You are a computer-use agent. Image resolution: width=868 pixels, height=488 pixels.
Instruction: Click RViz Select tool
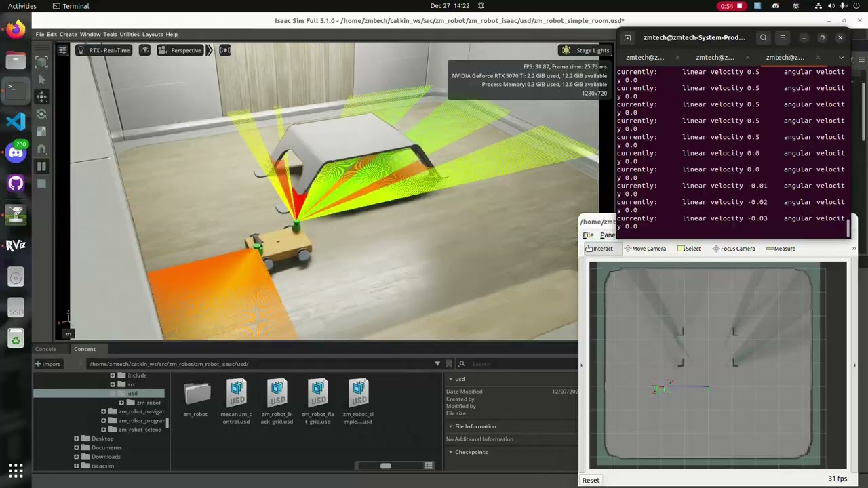[689, 249]
